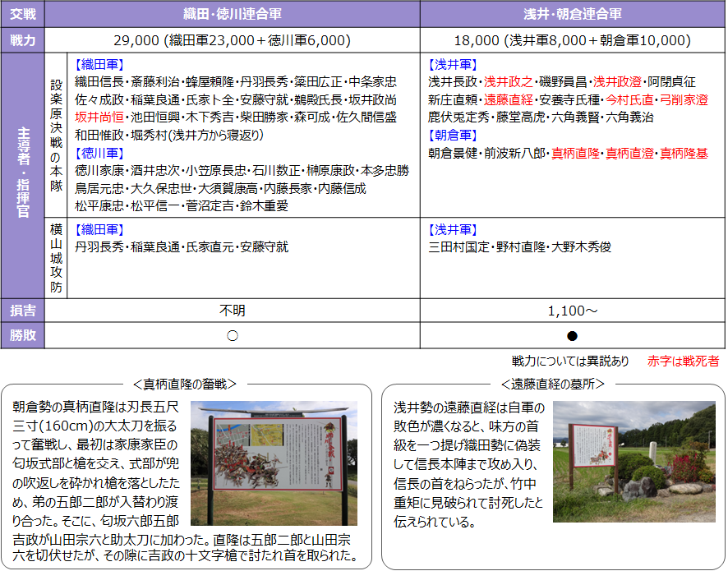
Task: Select the 18,000 troop strength cell
Action: click(572, 40)
